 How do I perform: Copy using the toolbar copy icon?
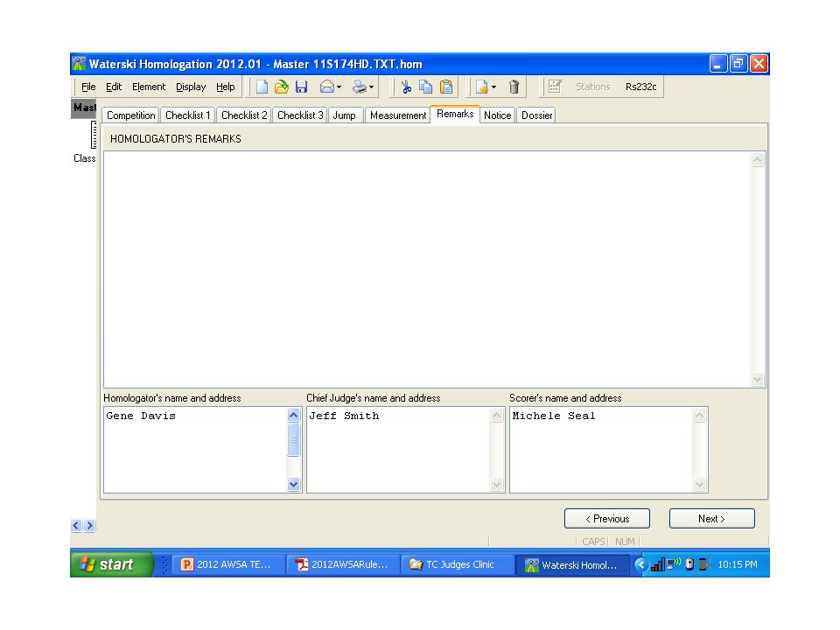[426, 87]
